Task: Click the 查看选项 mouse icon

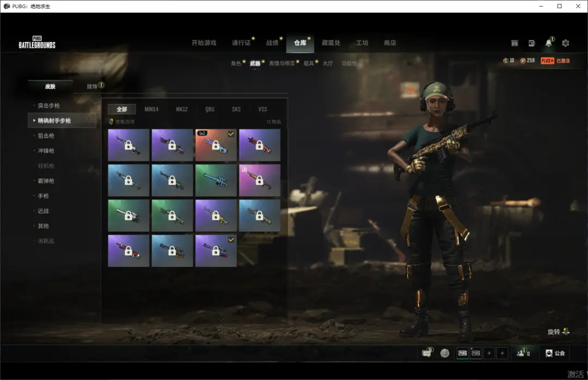Action: (111, 121)
